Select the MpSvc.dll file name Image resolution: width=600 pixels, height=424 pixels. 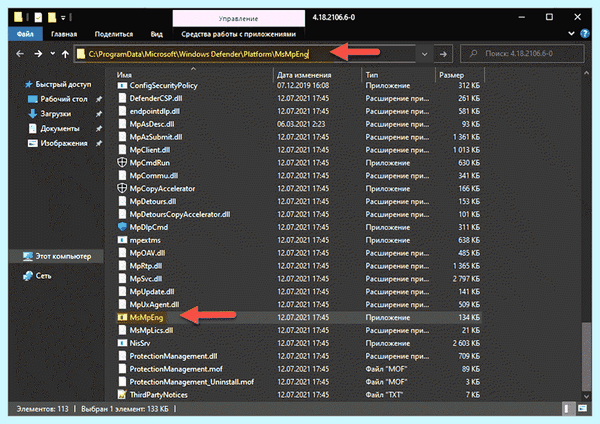pos(146,279)
